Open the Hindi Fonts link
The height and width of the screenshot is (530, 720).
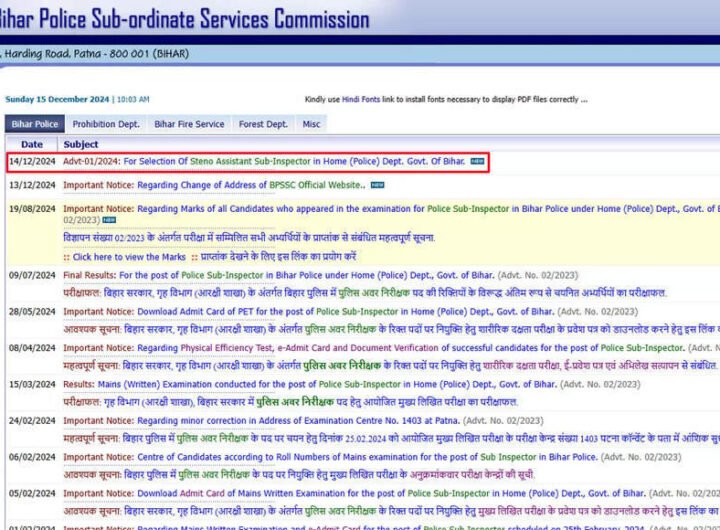(361, 99)
